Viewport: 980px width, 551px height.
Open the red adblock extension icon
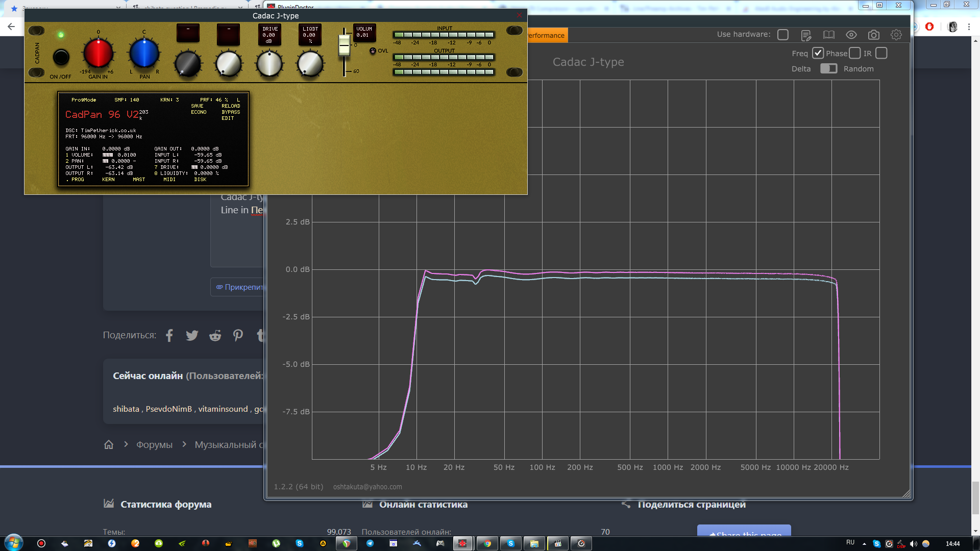point(929,27)
